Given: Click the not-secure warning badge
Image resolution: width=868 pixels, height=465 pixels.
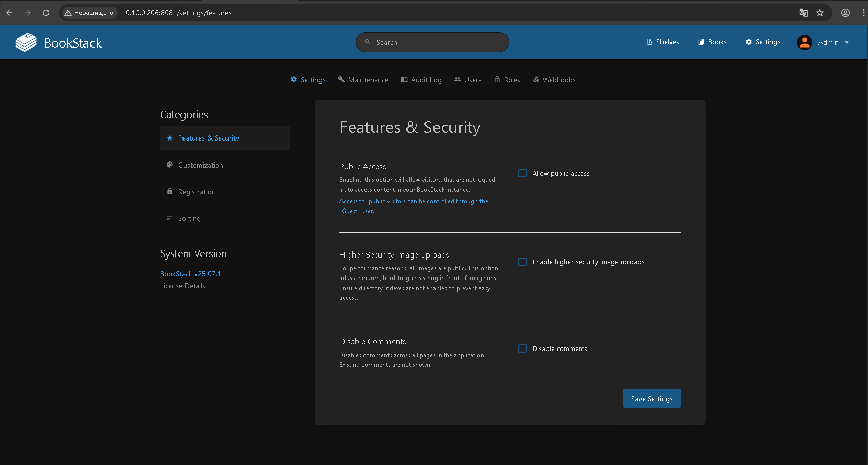Looking at the screenshot, I should point(89,13).
